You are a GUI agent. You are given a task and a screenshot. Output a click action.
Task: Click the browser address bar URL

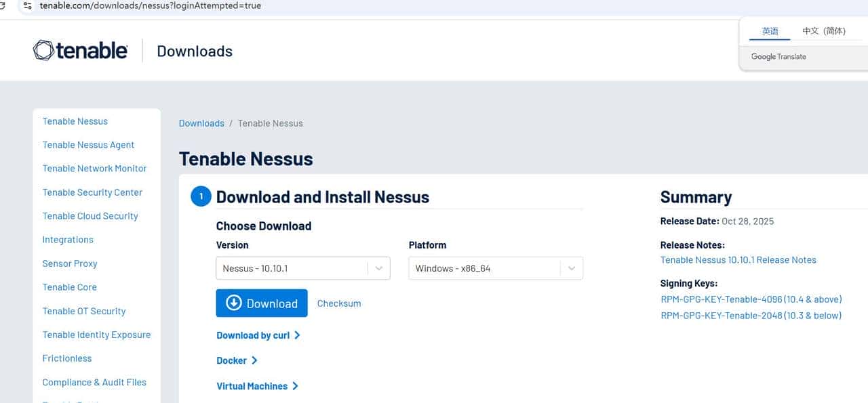[x=150, y=5]
